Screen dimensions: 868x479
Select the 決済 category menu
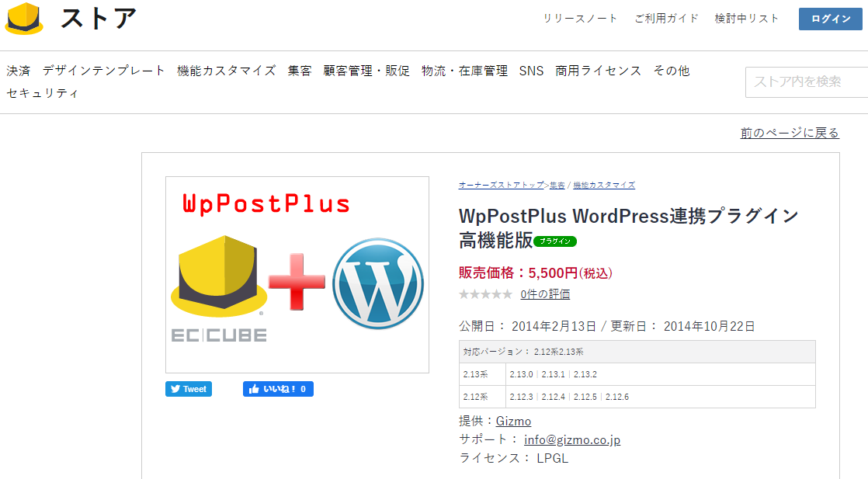[19, 71]
